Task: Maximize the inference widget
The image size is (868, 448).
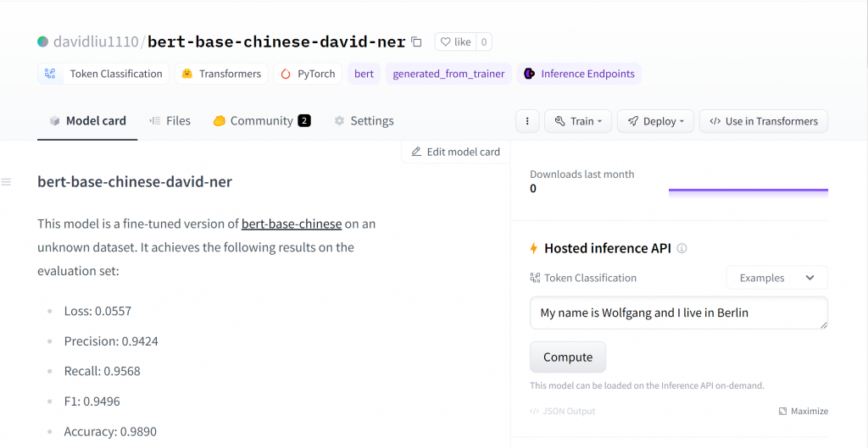Action: click(x=804, y=411)
